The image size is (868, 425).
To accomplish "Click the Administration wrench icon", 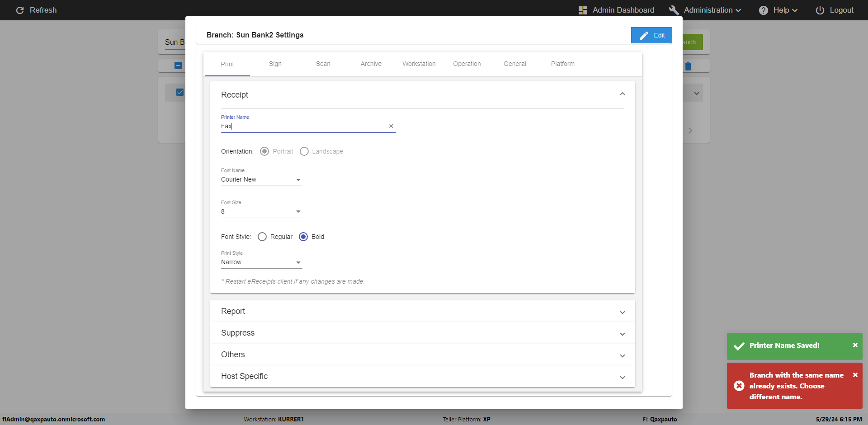I will (x=674, y=10).
